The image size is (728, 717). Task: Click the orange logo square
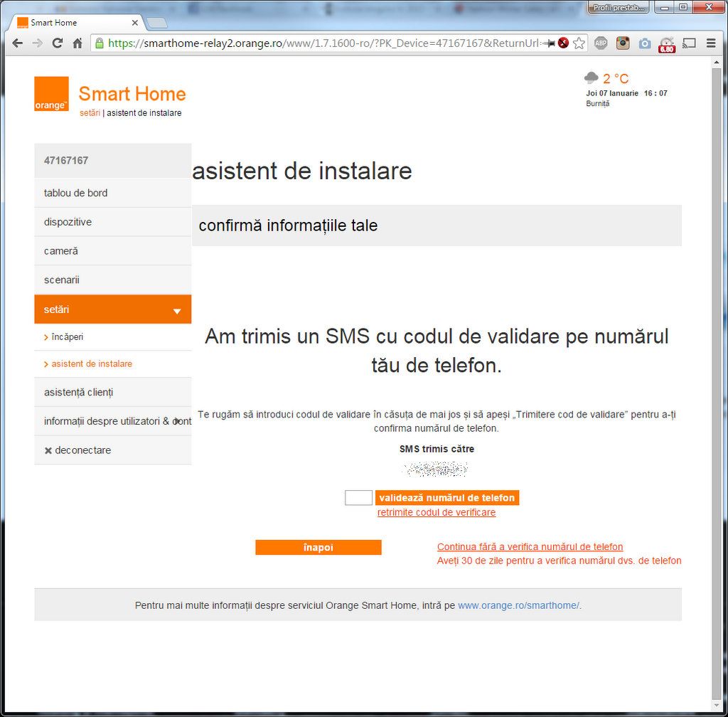point(51,94)
